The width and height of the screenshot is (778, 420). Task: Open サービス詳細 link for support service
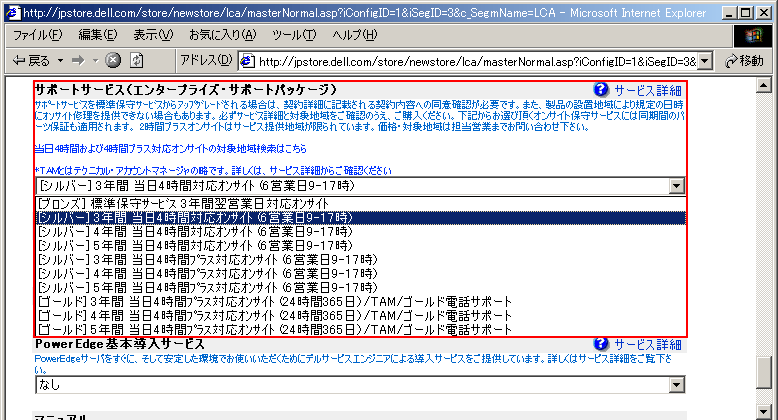pos(648,90)
